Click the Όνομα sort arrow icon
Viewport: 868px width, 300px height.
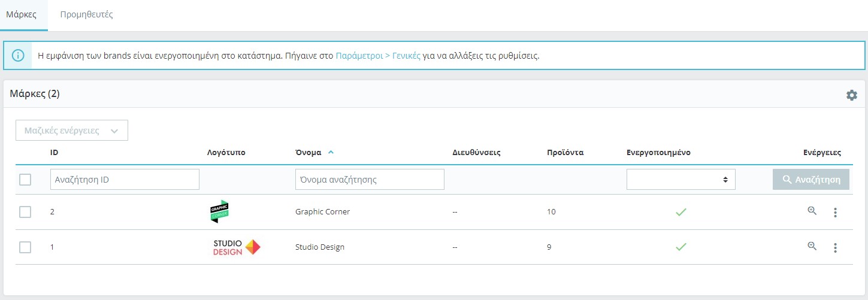click(x=331, y=153)
